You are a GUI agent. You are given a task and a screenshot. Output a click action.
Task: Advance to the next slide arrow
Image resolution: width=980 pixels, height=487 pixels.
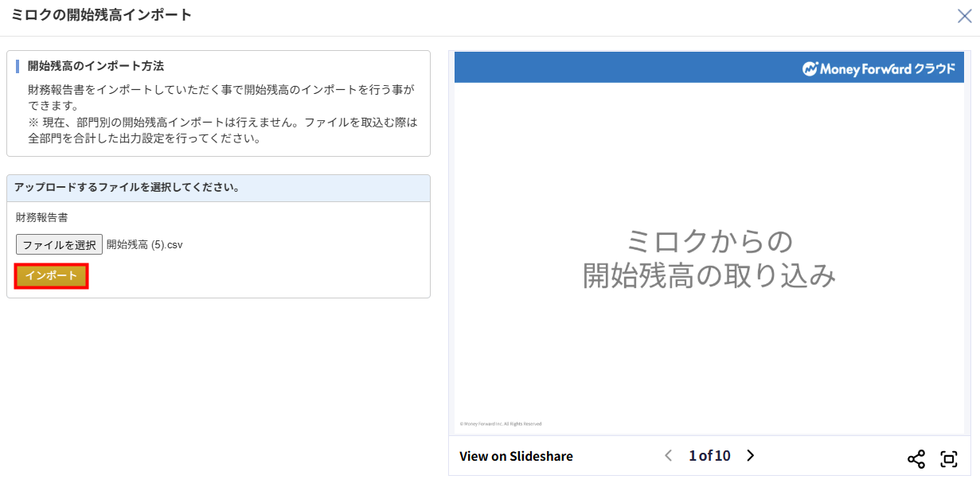pos(750,456)
